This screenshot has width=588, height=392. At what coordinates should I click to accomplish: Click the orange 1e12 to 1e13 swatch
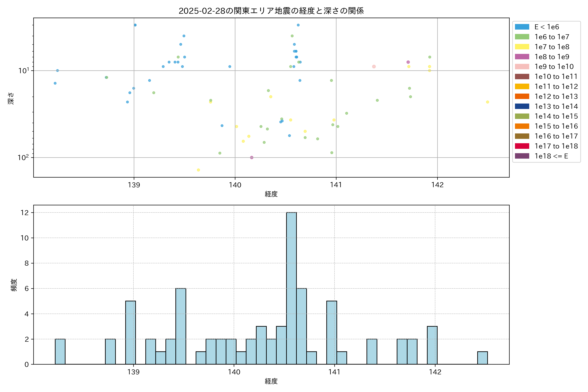pos(522,96)
